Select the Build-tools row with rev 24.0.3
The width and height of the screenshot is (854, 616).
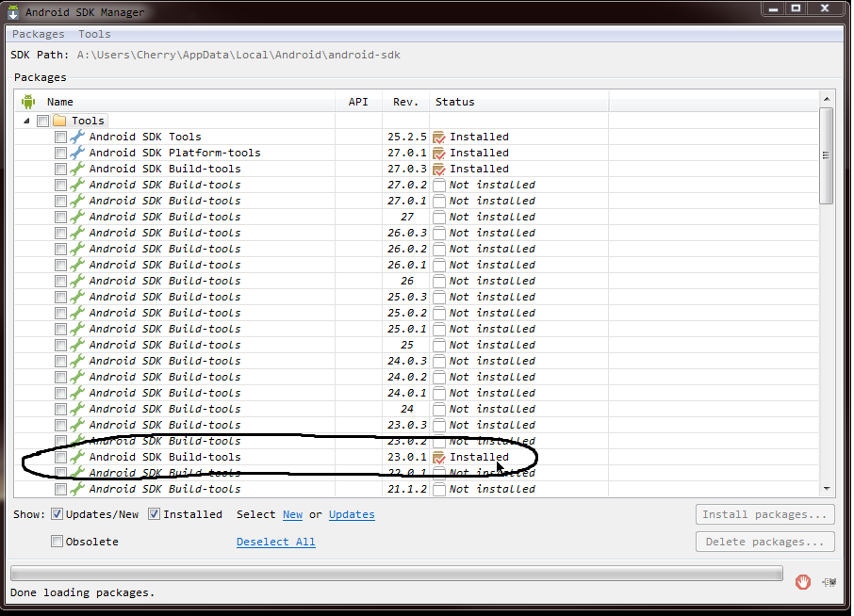[416, 361]
